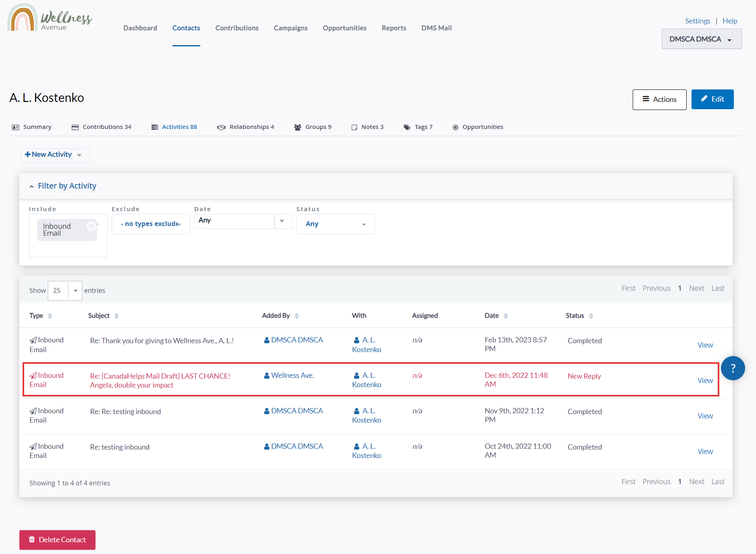Open the Date filter dropdown

pos(282,221)
